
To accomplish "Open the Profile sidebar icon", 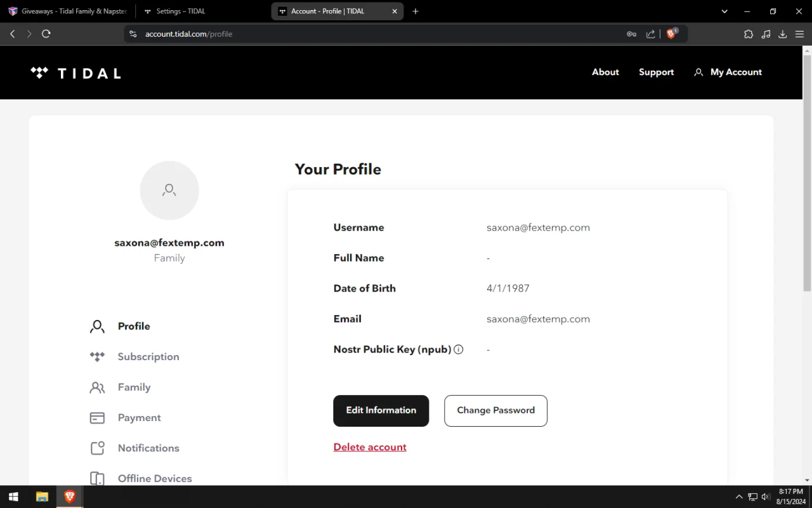I will point(97,326).
